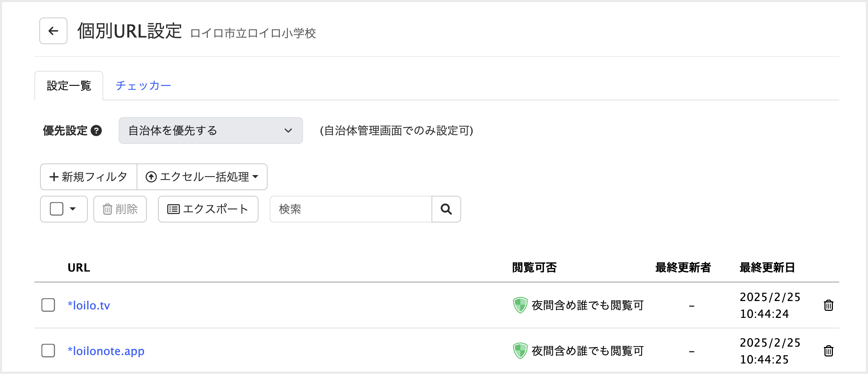This screenshot has width=868, height=374.
Task: Check the checkbox for *loilo.tv
Action: [48, 305]
